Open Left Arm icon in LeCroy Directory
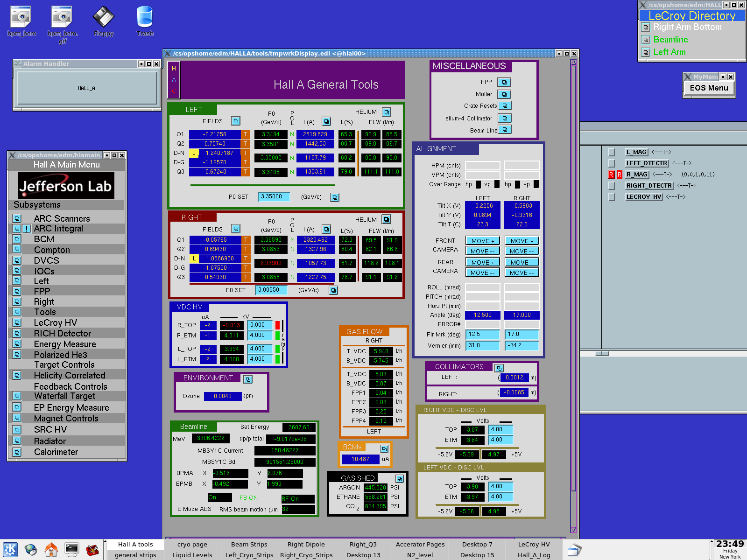 click(x=646, y=52)
